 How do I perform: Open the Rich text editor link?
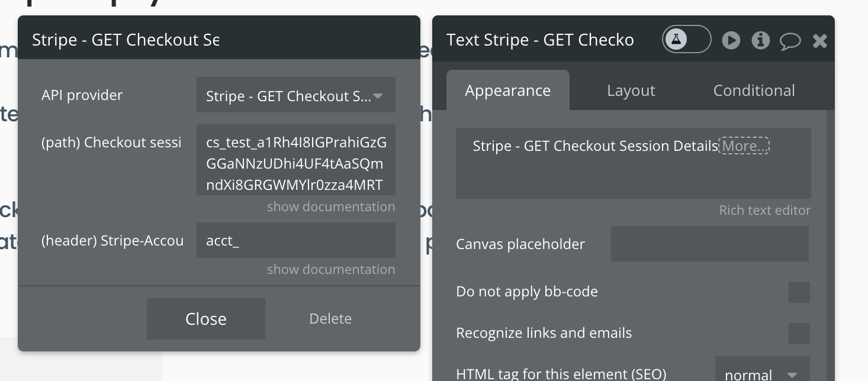[764, 210]
